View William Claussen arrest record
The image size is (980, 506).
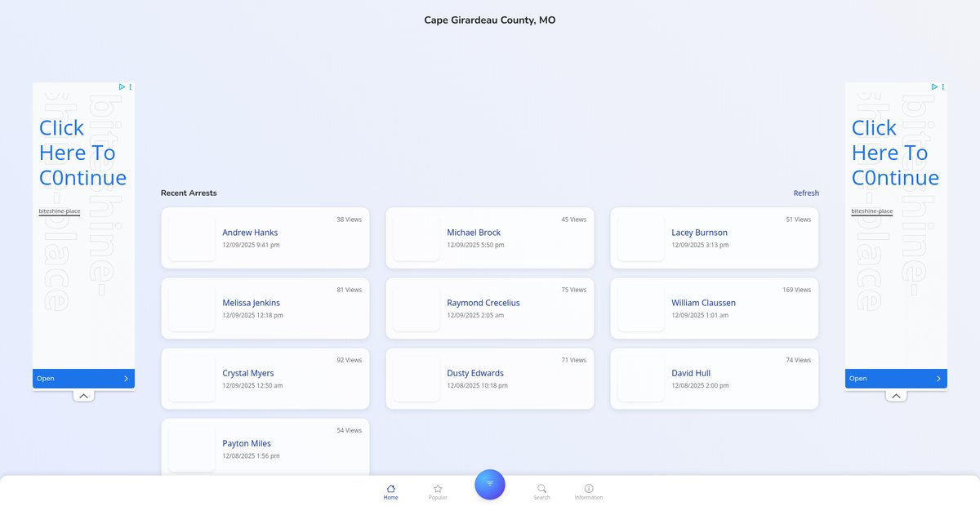[702, 303]
